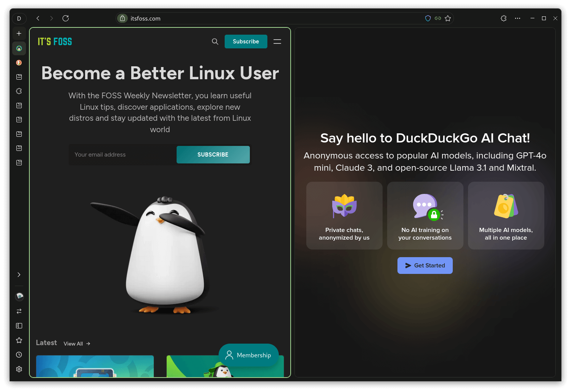Open bookmarks with the sidebar star icon
The image size is (571, 392).
19,340
